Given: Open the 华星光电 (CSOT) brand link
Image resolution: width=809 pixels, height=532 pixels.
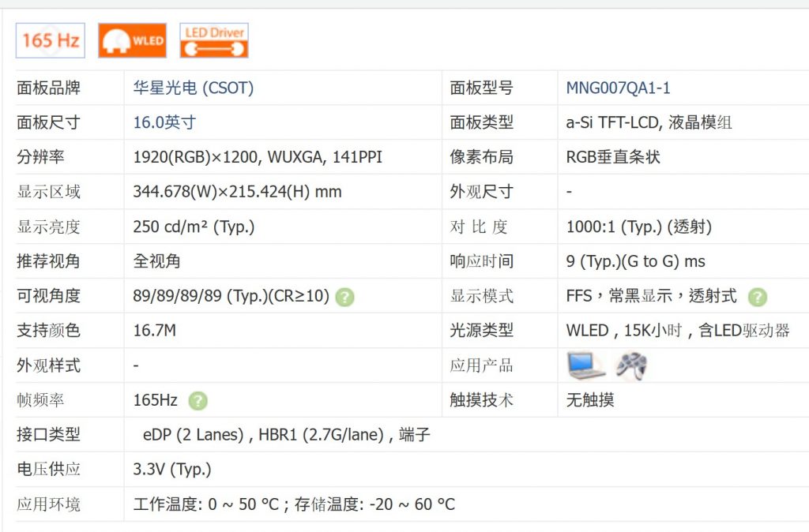Looking at the screenshot, I should (x=194, y=88).
